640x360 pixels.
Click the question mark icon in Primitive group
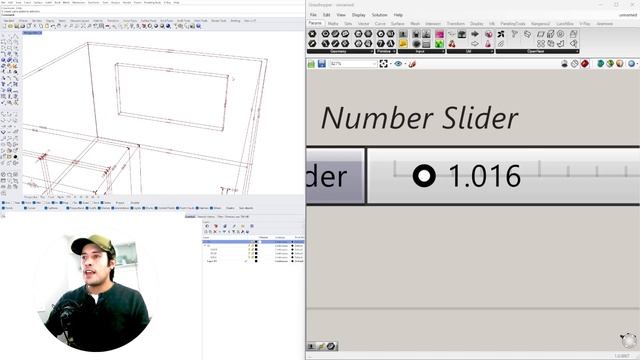[x=380, y=44]
